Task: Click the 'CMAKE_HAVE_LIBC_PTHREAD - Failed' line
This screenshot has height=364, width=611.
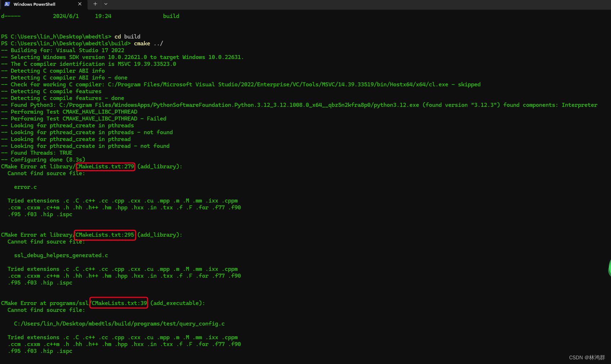Action: (x=84, y=118)
